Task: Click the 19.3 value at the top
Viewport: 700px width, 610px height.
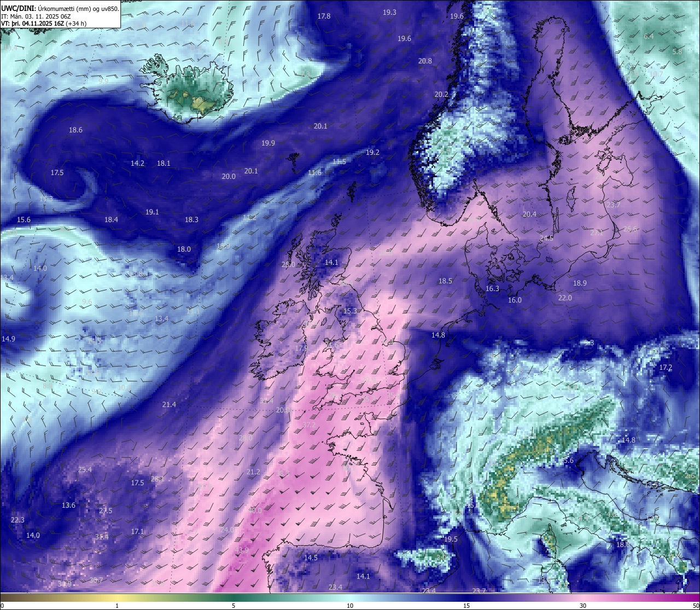Action: coord(389,13)
